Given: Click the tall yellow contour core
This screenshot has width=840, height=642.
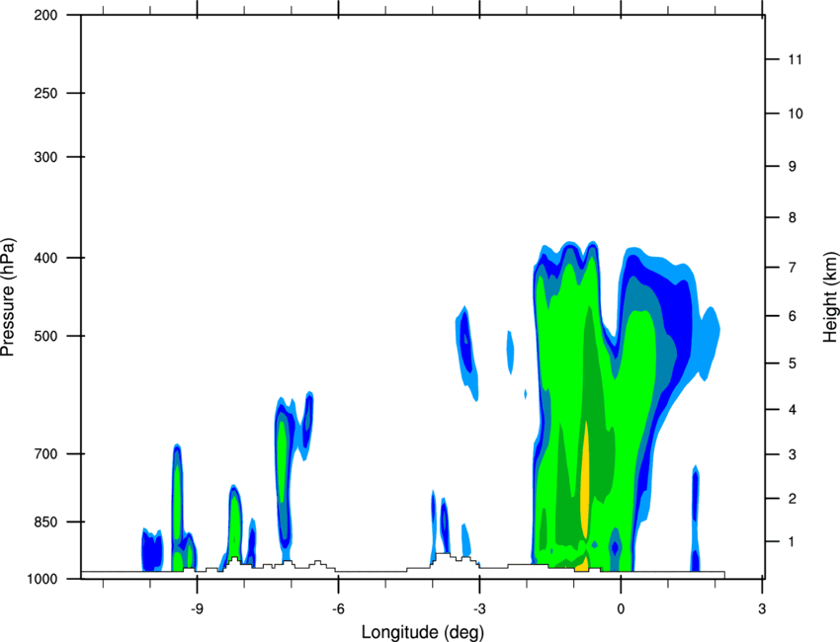Looking at the screenshot, I should coord(585,480).
